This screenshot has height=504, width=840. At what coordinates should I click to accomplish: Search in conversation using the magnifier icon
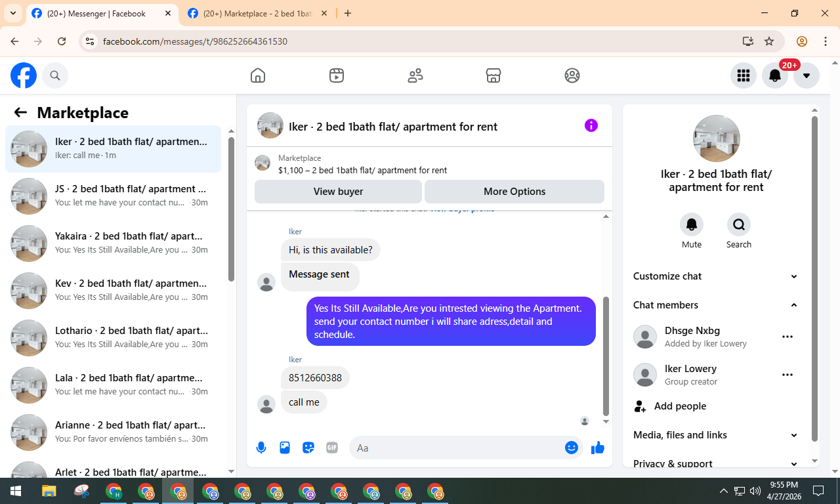(x=739, y=224)
